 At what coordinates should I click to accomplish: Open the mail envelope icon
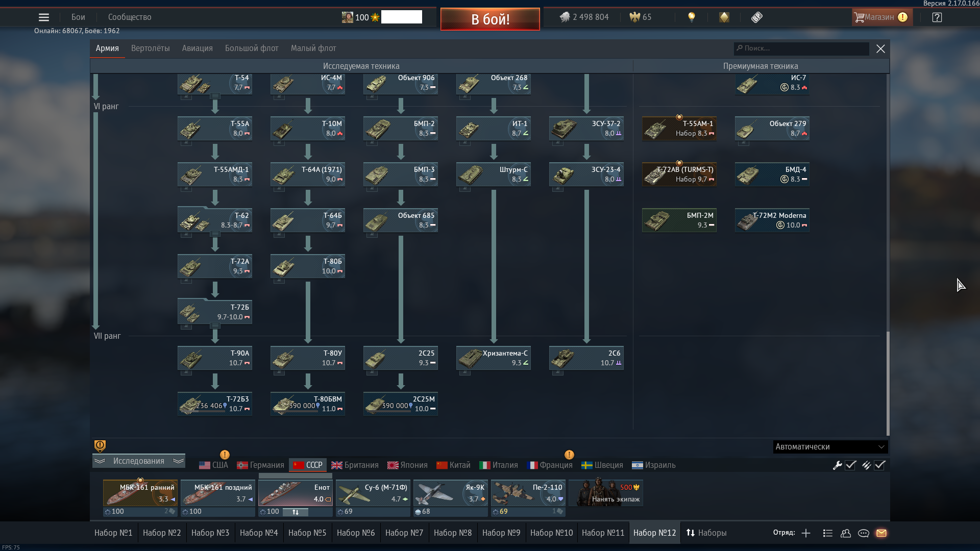click(881, 533)
